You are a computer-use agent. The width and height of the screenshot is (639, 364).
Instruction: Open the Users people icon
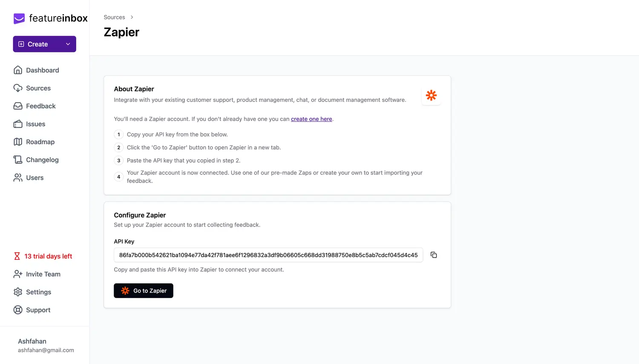tap(18, 178)
